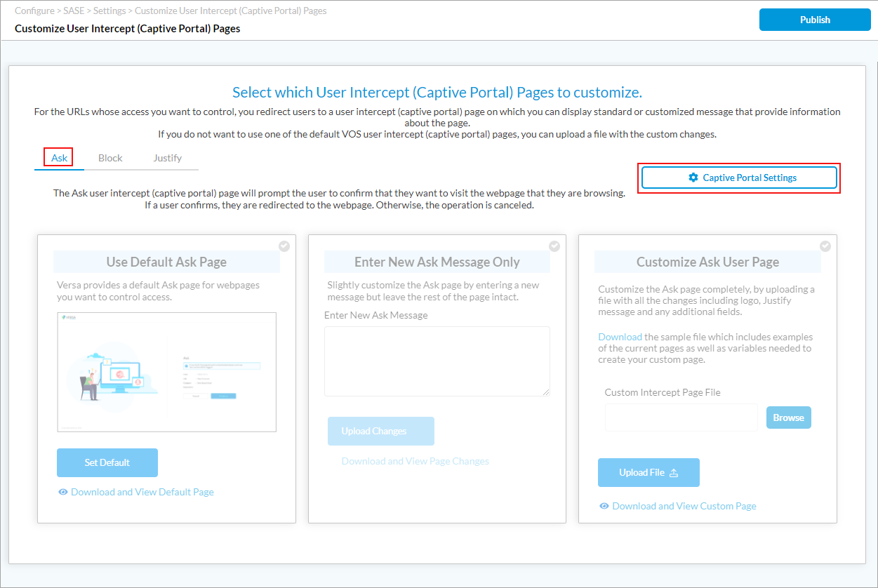Open the Ask tab
The height and width of the screenshot is (588, 878).
click(x=58, y=158)
